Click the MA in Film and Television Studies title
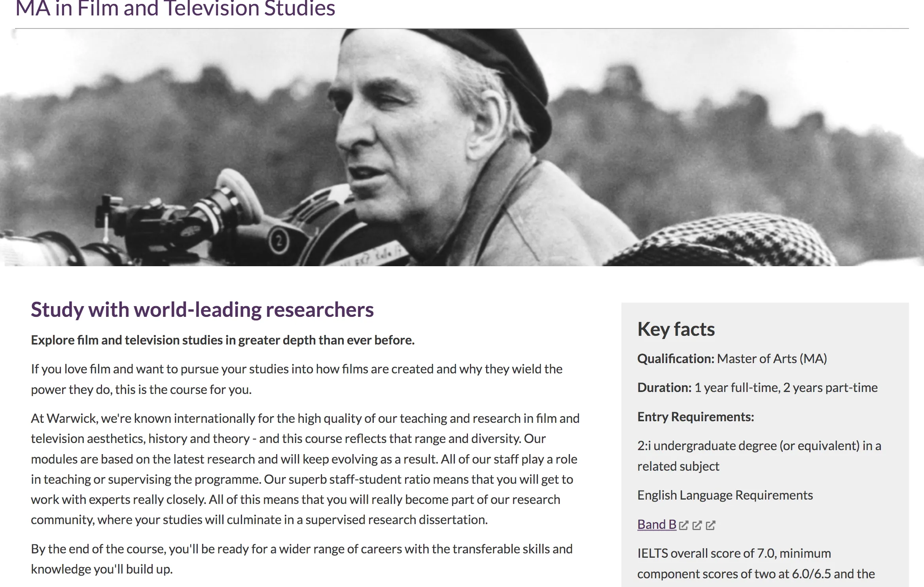 pos(175,9)
